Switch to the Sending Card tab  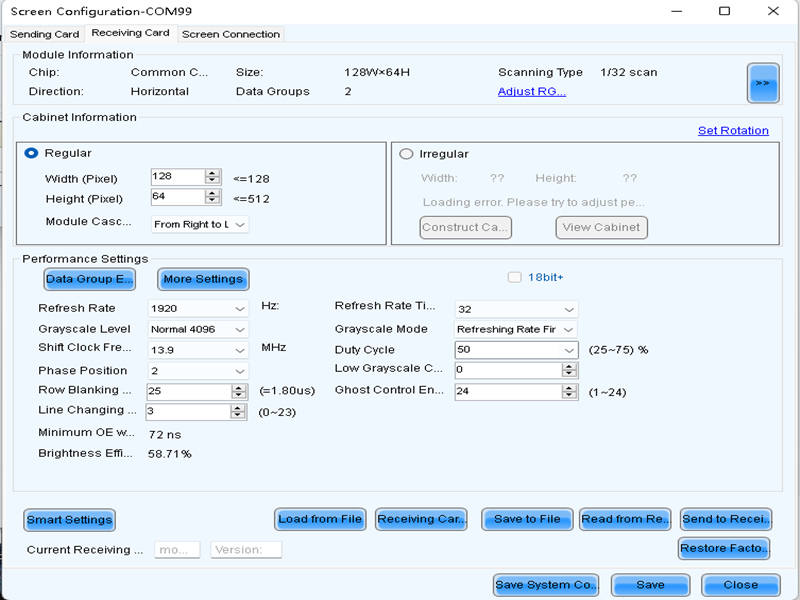point(44,34)
